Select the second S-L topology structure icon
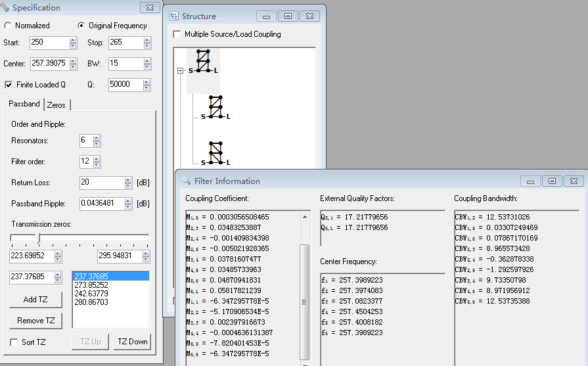588x366 pixels. [215, 107]
